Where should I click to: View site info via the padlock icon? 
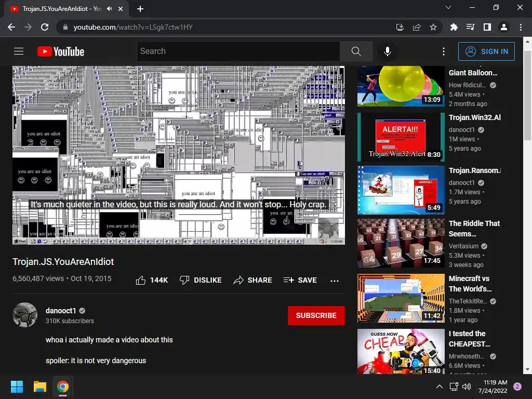click(65, 27)
